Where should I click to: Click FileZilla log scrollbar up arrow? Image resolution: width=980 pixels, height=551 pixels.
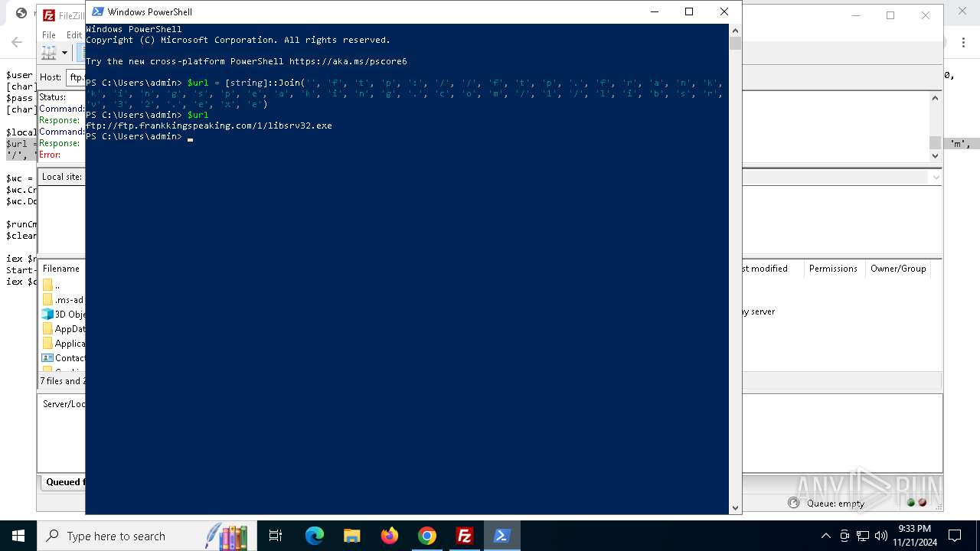935,98
